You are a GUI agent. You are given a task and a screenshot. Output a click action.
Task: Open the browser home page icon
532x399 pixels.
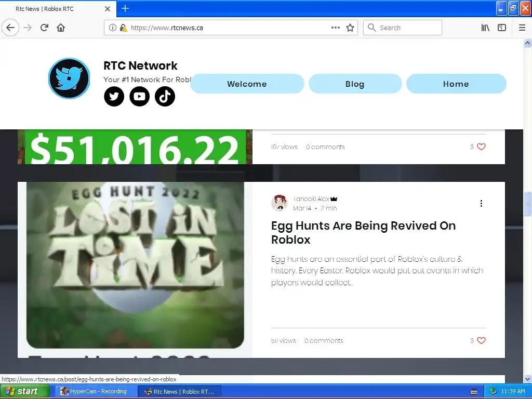click(x=61, y=28)
